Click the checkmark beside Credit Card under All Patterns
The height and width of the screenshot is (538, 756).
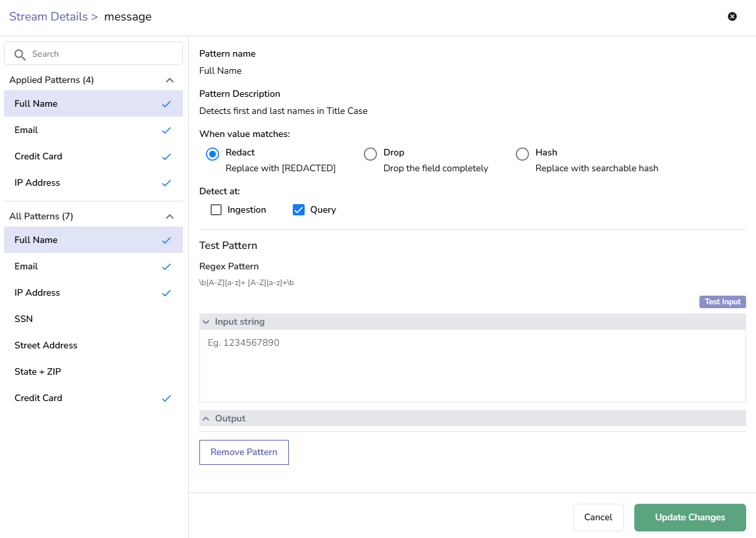166,398
